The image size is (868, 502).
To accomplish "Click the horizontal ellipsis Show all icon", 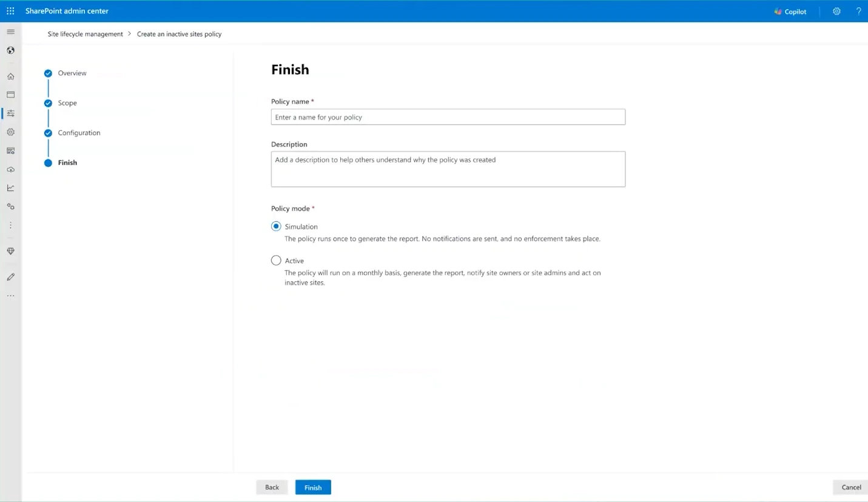I will point(10,296).
